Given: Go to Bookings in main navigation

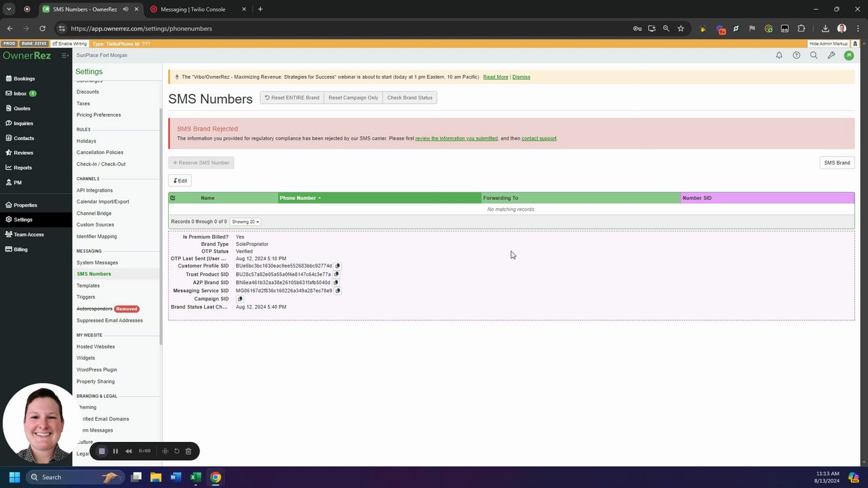Looking at the screenshot, I should pos(24,79).
